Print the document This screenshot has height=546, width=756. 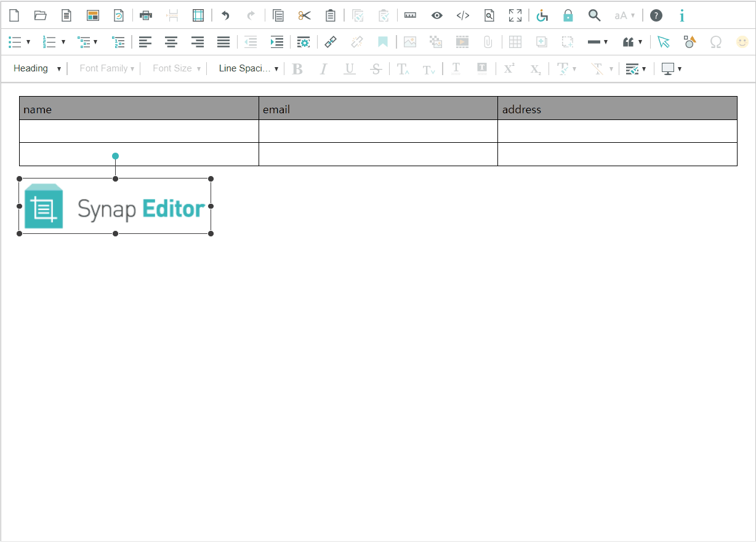(146, 15)
